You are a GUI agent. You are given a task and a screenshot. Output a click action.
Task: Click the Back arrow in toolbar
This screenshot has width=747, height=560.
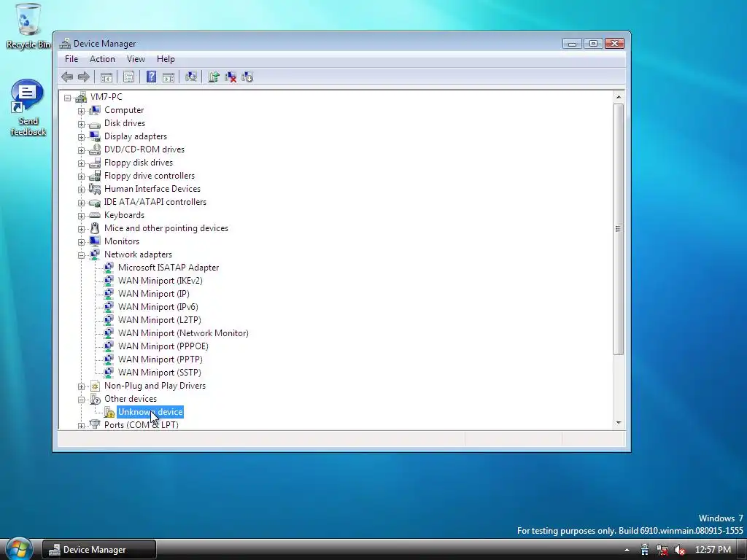(x=67, y=77)
